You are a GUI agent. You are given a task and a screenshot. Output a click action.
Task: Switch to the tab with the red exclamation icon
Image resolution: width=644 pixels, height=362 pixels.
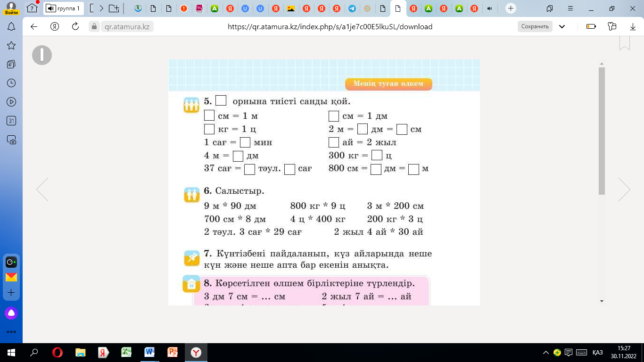[x=184, y=8]
